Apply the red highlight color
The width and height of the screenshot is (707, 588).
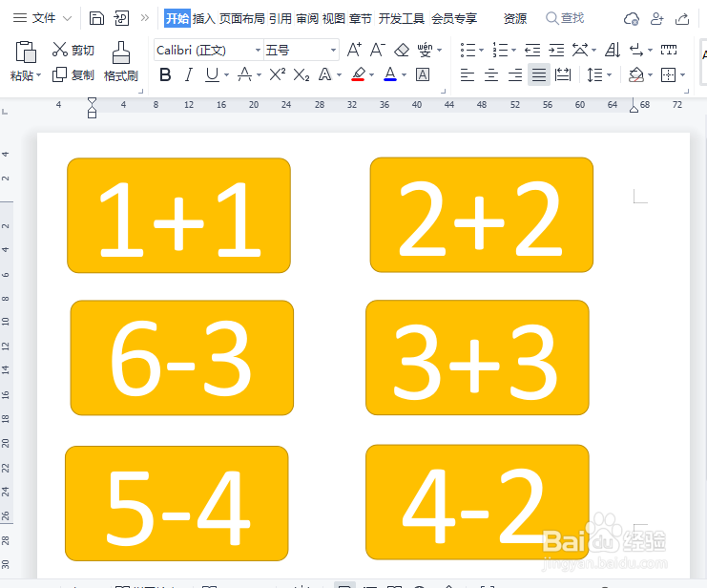(x=359, y=74)
